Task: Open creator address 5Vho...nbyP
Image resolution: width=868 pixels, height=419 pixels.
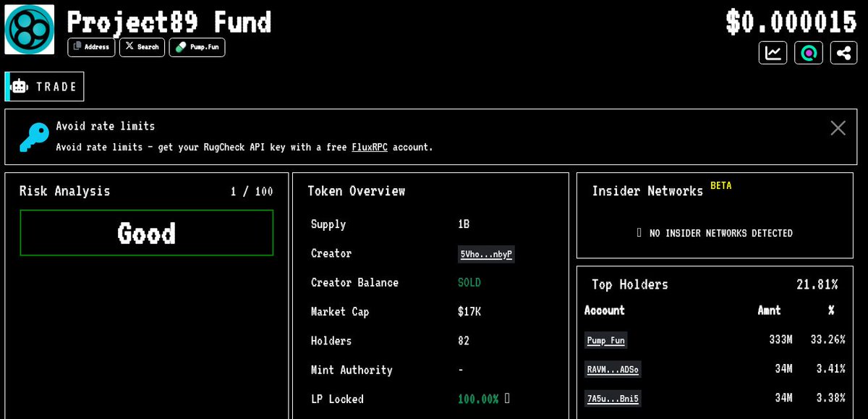Action: (486, 254)
